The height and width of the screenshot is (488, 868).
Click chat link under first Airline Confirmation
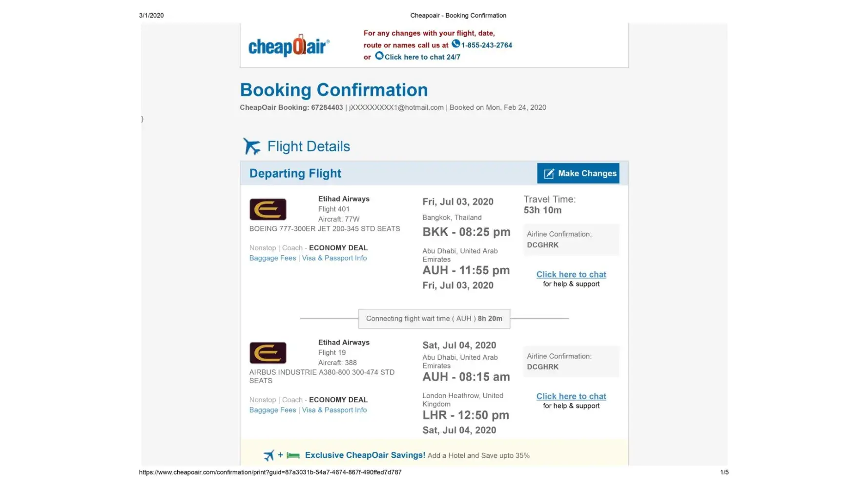pos(571,274)
